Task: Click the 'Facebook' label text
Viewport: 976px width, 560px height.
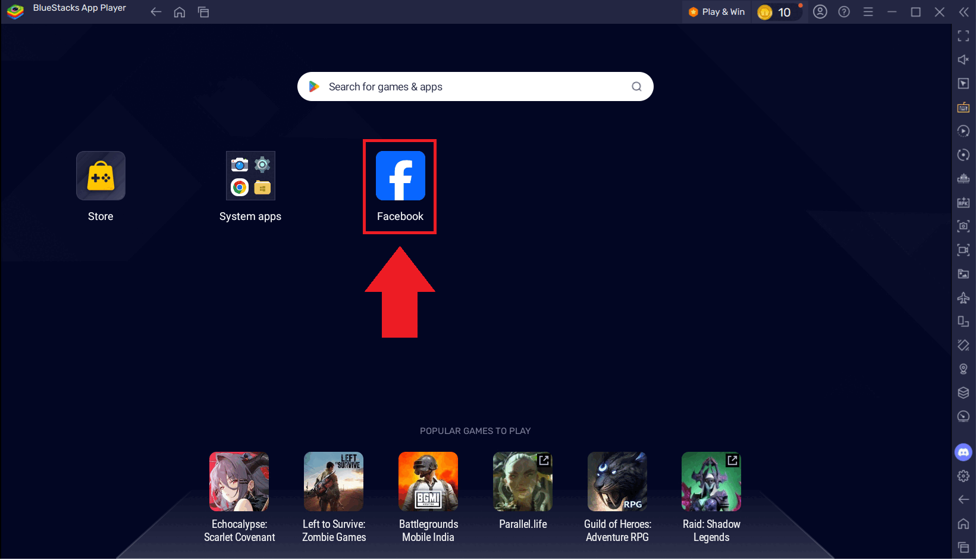Action: pos(400,216)
